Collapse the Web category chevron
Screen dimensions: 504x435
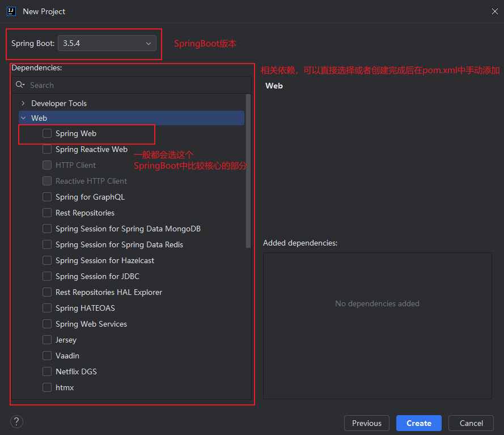pyautogui.click(x=23, y=118)
